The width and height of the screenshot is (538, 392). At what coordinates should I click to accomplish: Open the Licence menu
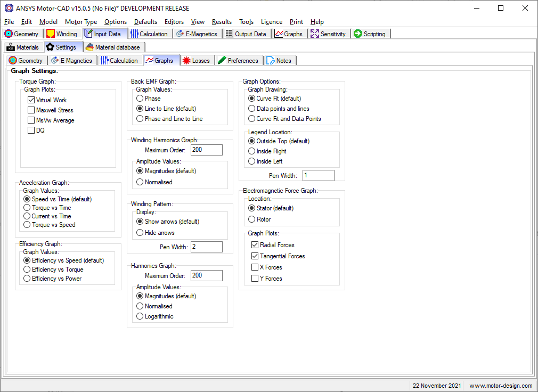[x=272, y=22]
